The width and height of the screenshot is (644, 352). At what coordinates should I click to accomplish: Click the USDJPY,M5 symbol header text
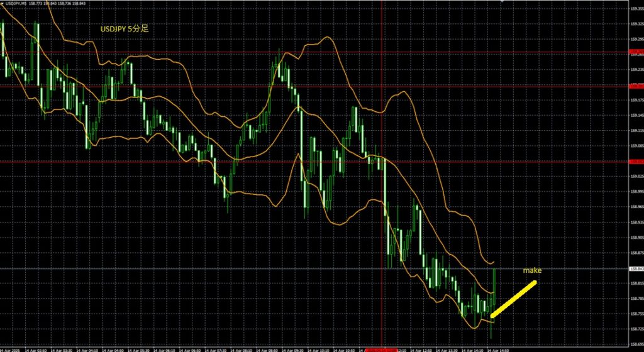pyautogui.click(x=15, y=3)
